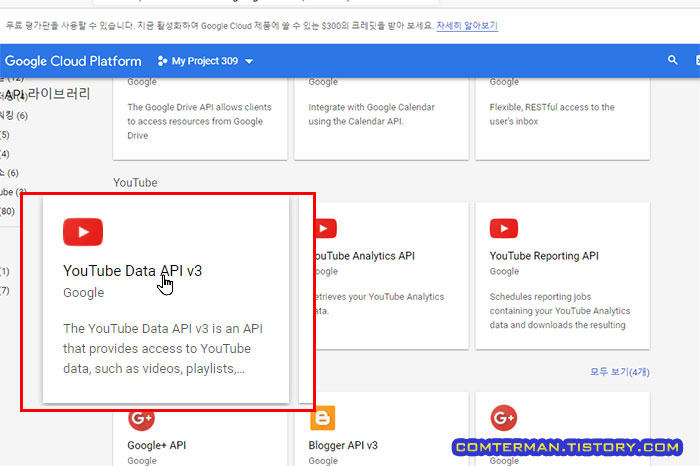Click the YouTube Analytics API play icon
Screen dimensions: 700x466
326,228
